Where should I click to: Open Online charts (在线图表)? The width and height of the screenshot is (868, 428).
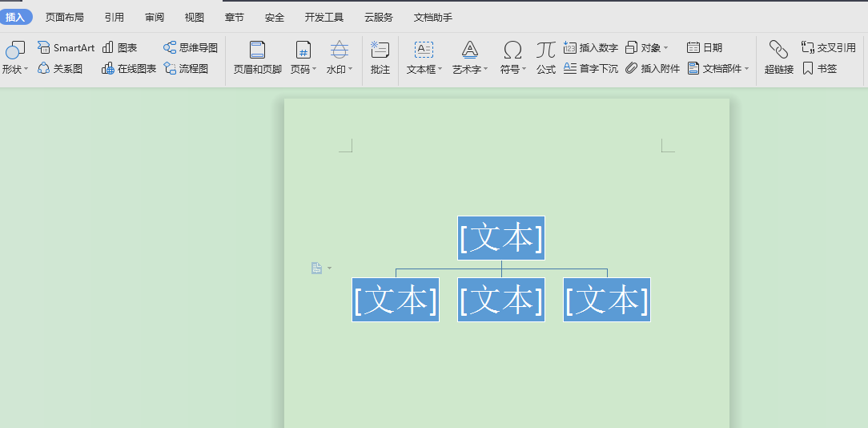tap(129, 69)
